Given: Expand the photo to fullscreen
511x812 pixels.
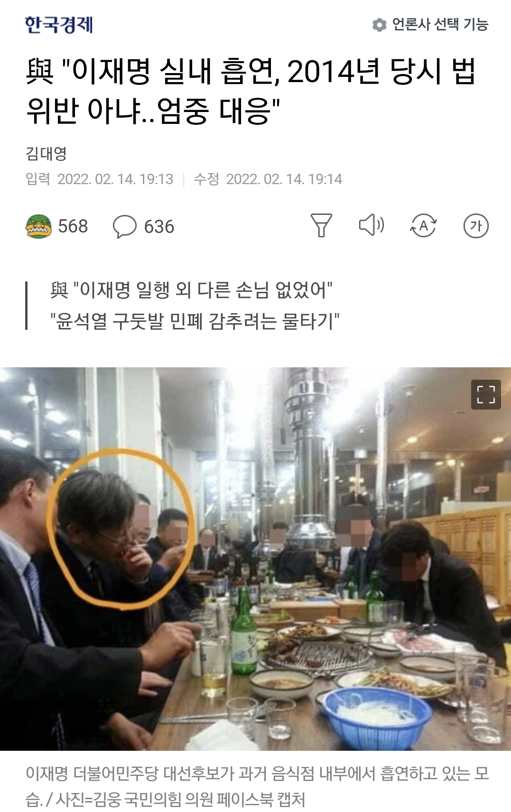Looking at the screenshot, I should coord(486,394).
